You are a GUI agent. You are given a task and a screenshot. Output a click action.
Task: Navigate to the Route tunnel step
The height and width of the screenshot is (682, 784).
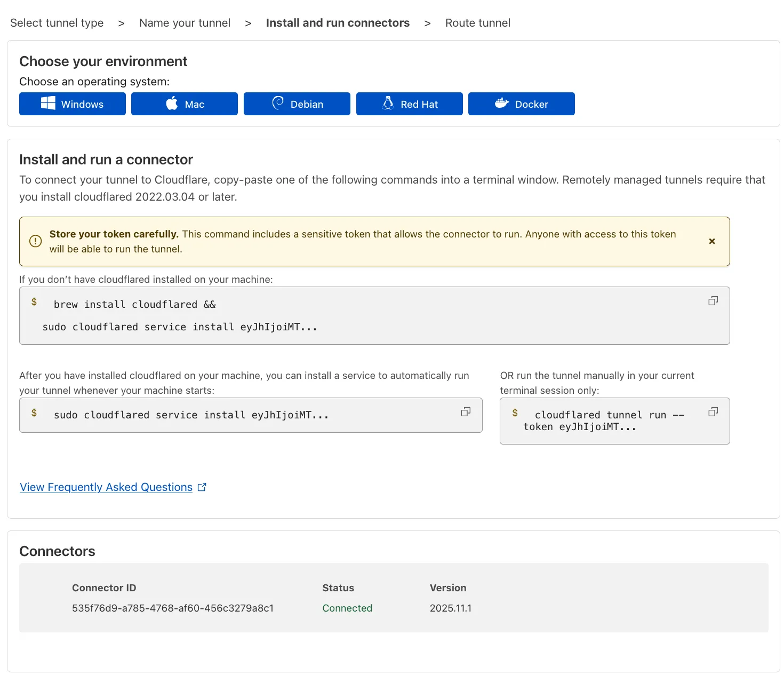point(477,23)
